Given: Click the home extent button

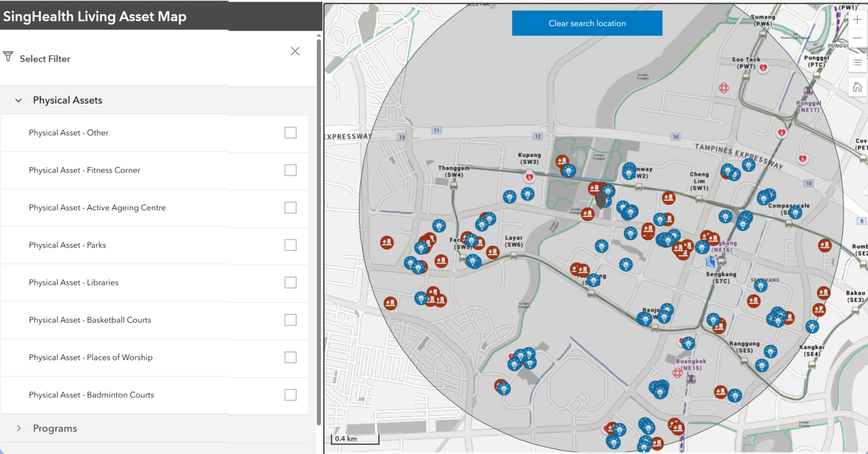Looking at the screenshot, I should (857, 87).
